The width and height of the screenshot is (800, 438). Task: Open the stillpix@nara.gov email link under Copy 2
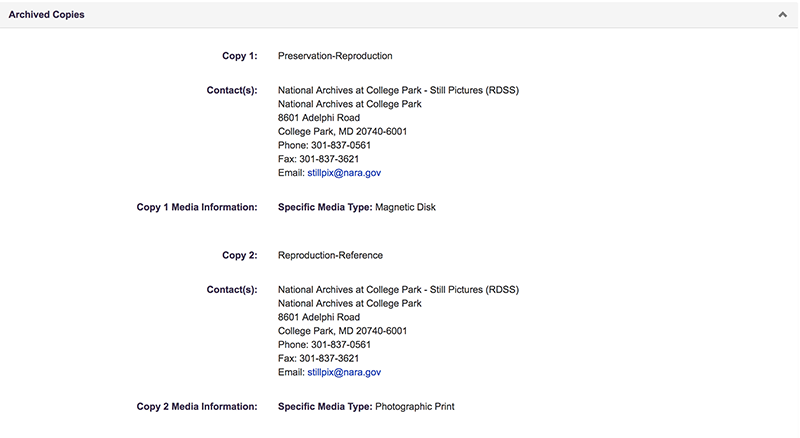(344, 372)
